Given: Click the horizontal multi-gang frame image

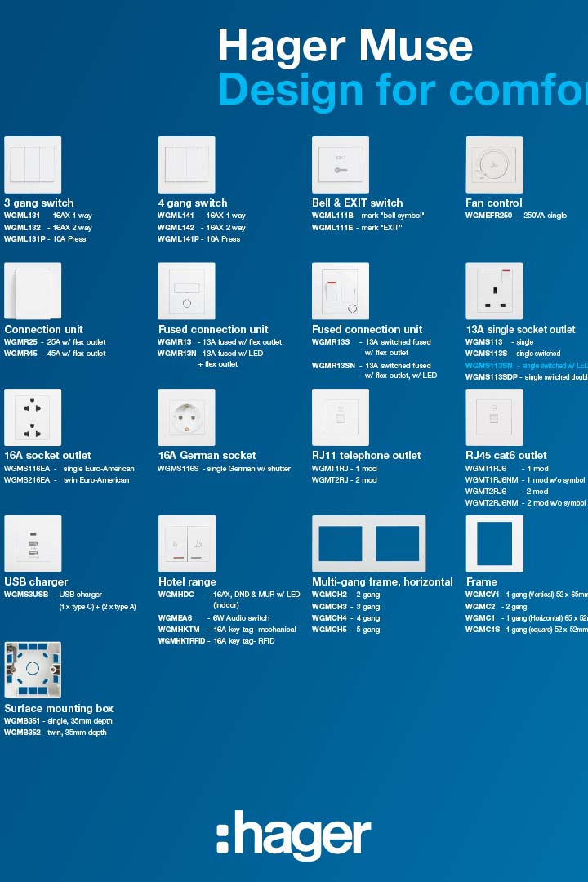Looking at the screenshot, I should pos(368,543).
